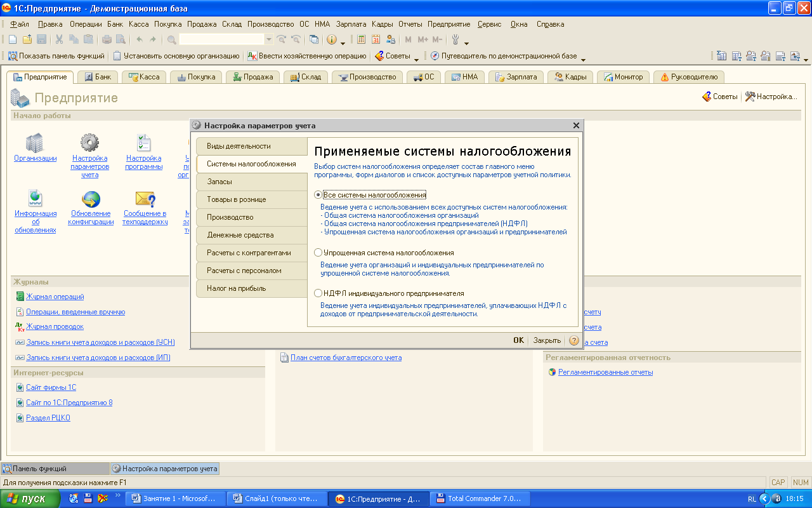812x508 pixels.
Task: Click in the toolbar search input field
Action: click(221, 39)
